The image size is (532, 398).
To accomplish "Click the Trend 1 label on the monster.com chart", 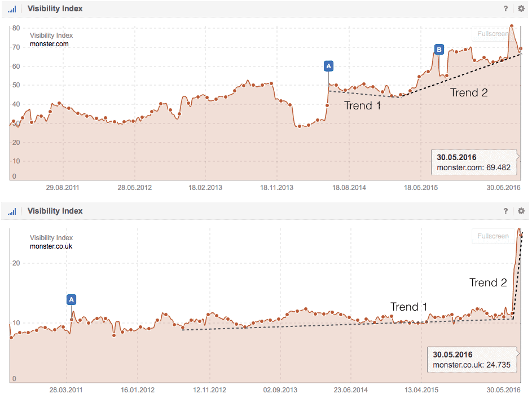I will pyautogui.click(x=362, y=105).
